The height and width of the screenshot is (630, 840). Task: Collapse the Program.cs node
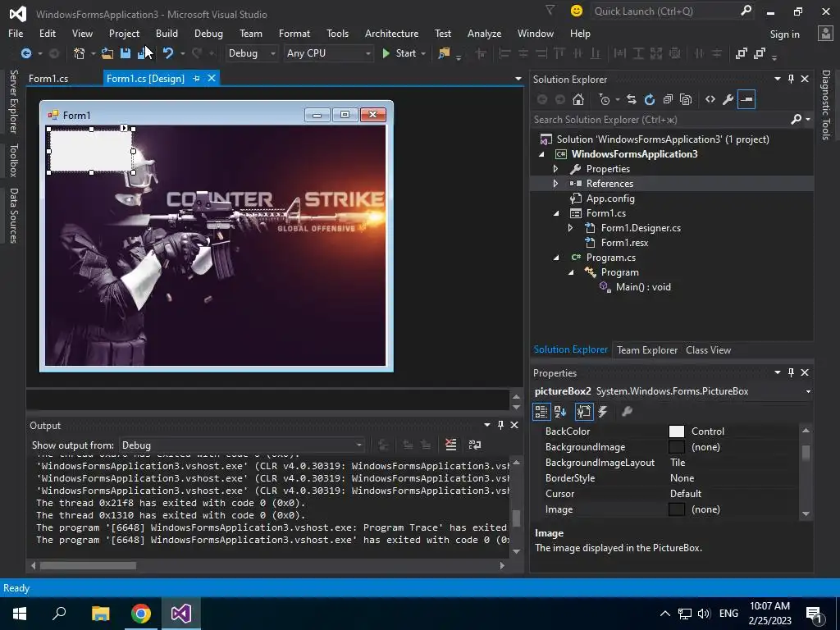(x=556, y=258)
